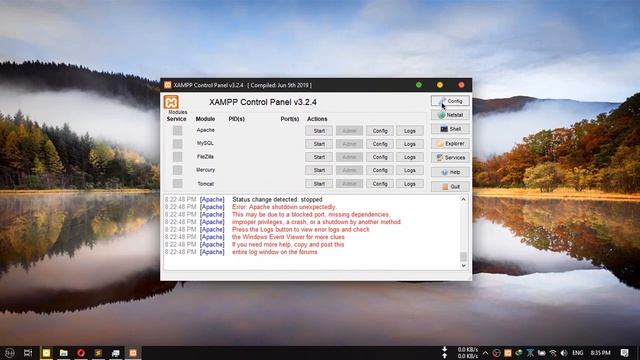Open notification center icon
The height and width of the screenshot is (360, 640).
(624, 353)
